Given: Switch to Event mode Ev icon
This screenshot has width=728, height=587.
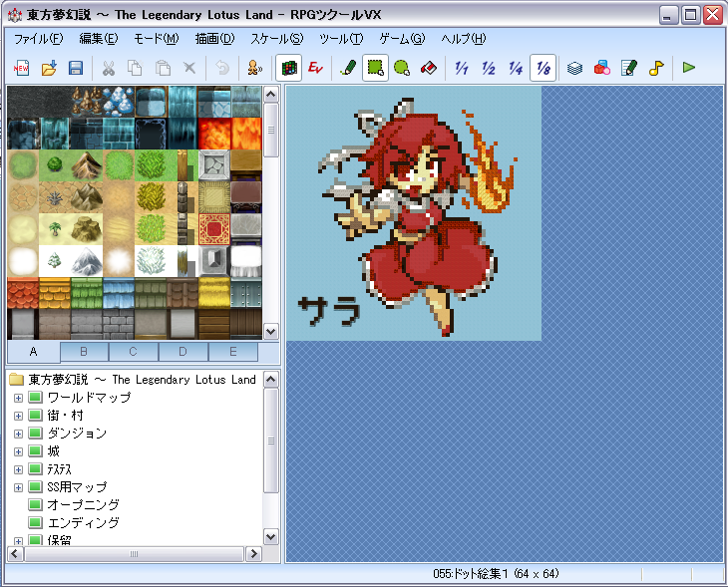Looking at the screenshot, I should (316, 68).
